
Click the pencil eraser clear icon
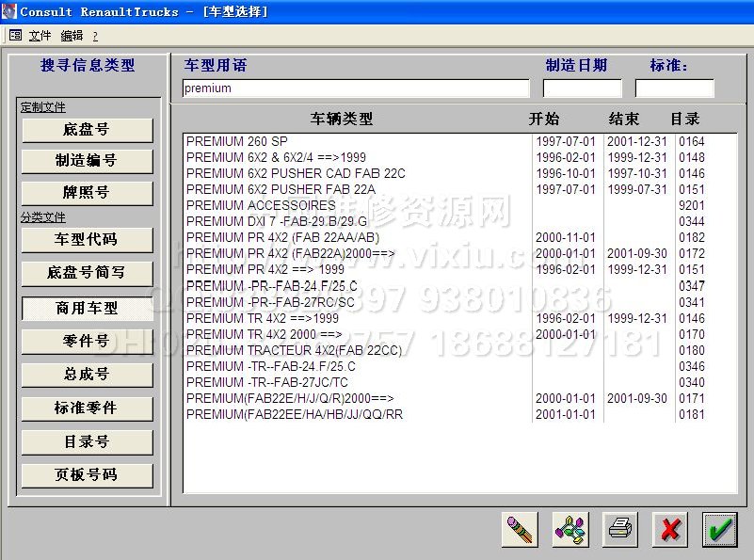(520, 529)
